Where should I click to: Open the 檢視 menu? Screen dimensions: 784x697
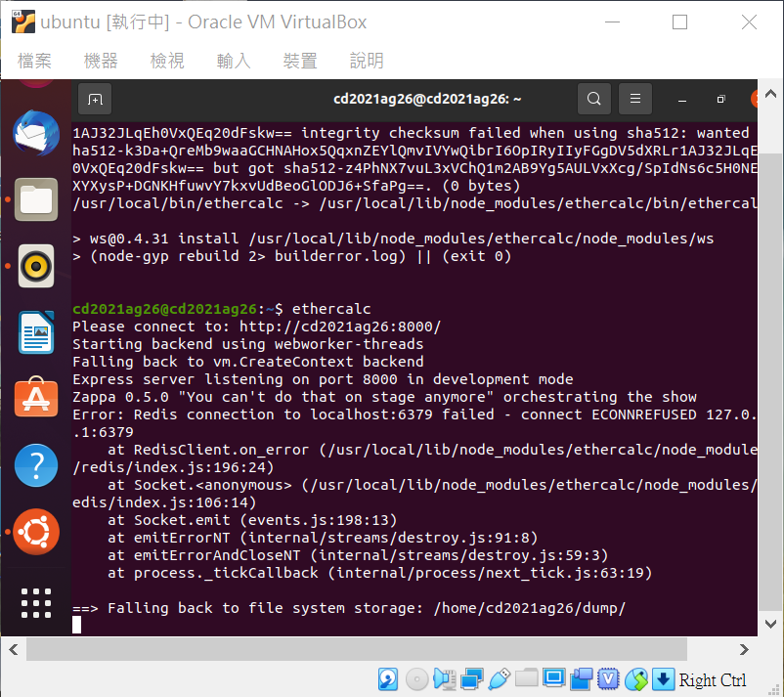pos(167,61)
